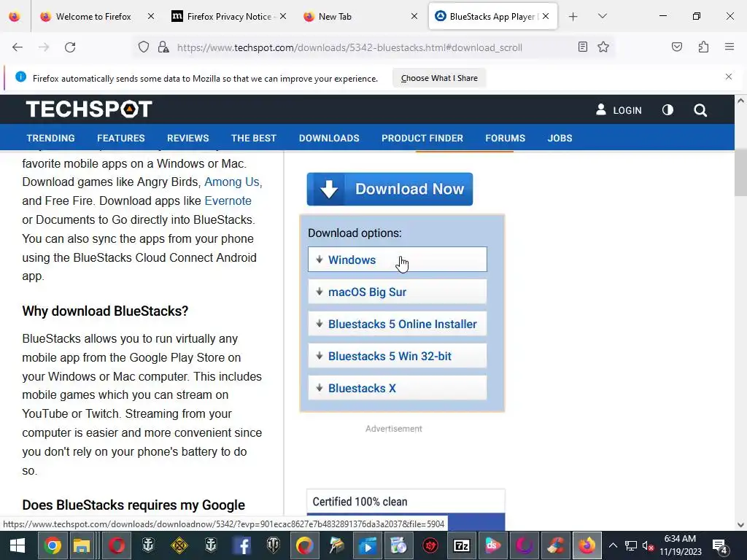Image resolution: width=747 pixels, height=560 pixels.
Task: Open Facebook app from taskbar
Action: point(242,545)
